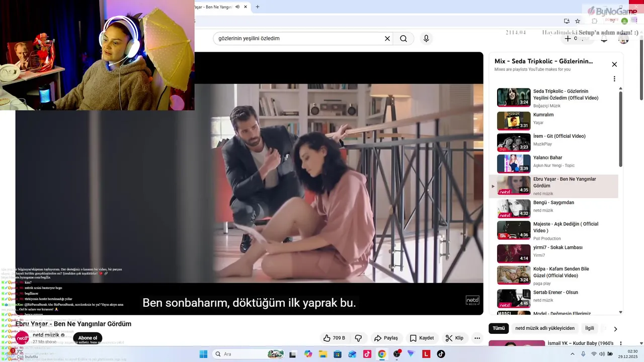Viewport: 644px width, 362px height.
Task: Open the Mix playlist options menu
Action: coord(614,79)
